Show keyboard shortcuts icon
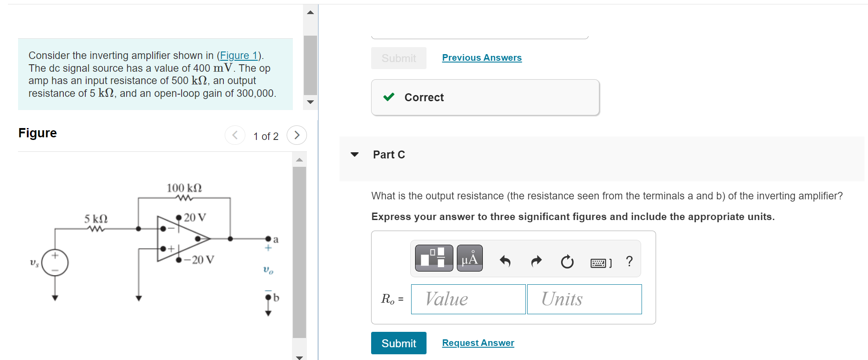Viewport: 868px width, 360px height. click(x=601, y=263)
